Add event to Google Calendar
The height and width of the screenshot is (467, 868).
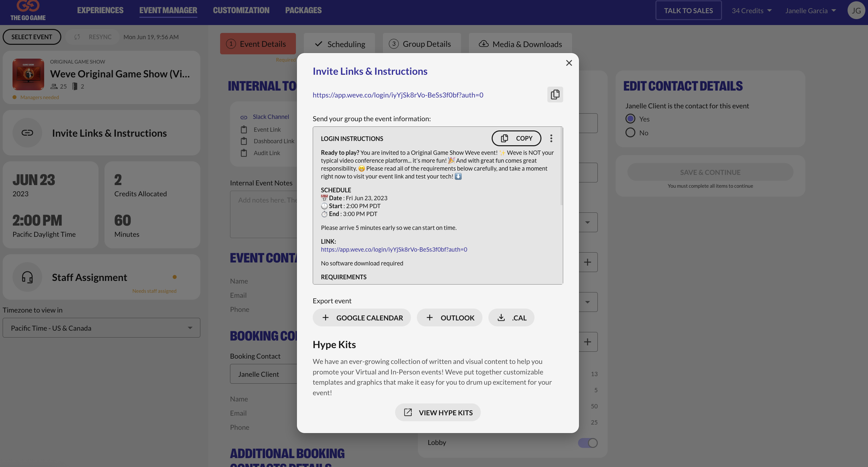[x=362, y=318]
